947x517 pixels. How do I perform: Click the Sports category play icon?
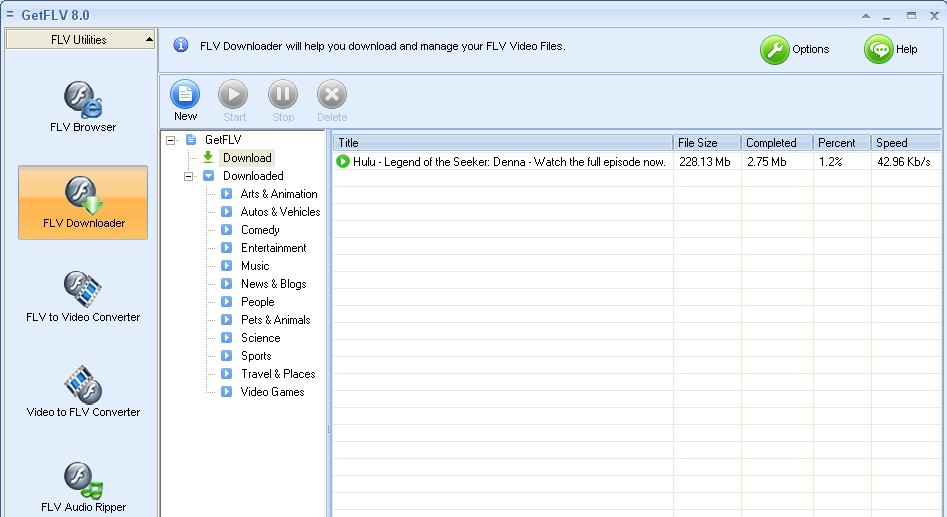click(226, 356)
